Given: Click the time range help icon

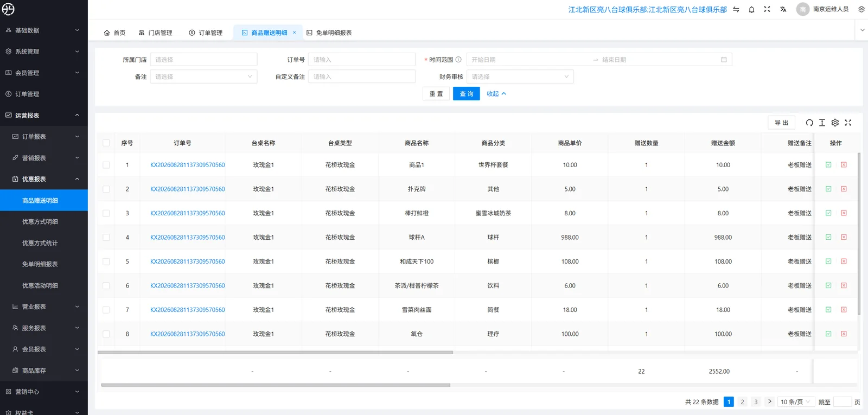Looking at the screenshot, I should (x=458, y=60).
